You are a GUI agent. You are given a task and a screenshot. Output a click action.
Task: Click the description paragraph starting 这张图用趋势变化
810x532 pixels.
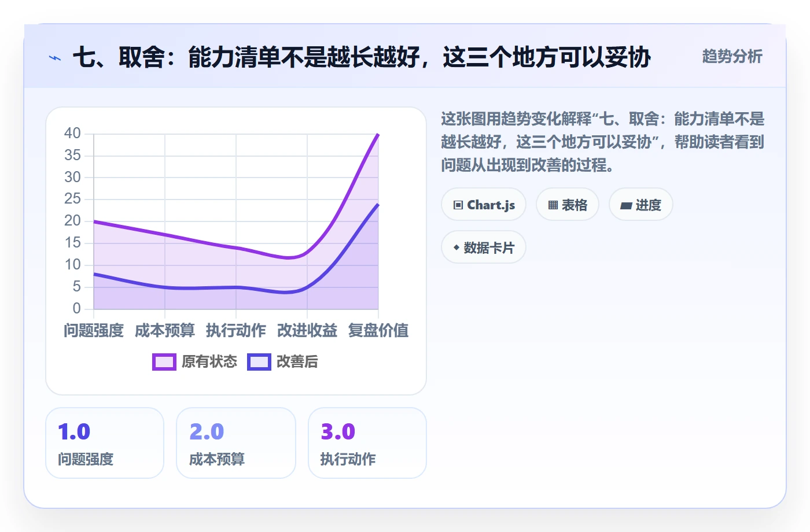click(x=602, y=142)
